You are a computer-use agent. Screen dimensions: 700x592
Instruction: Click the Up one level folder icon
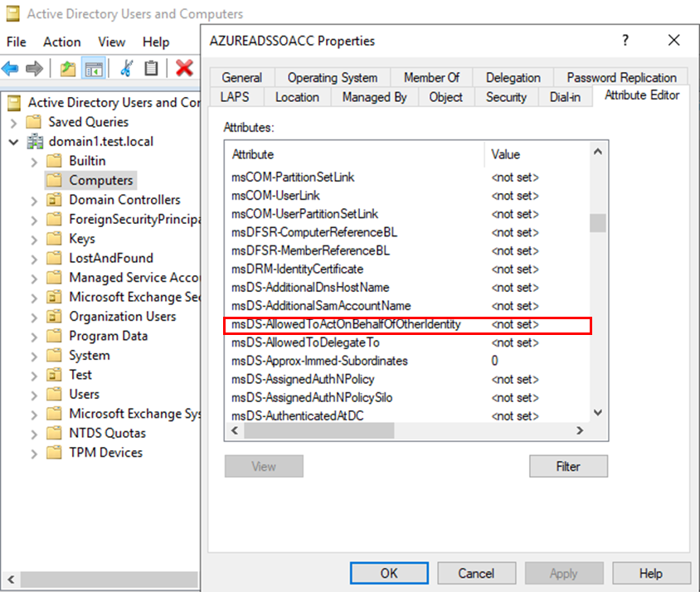pyautogui.click(x=68, y=69)
